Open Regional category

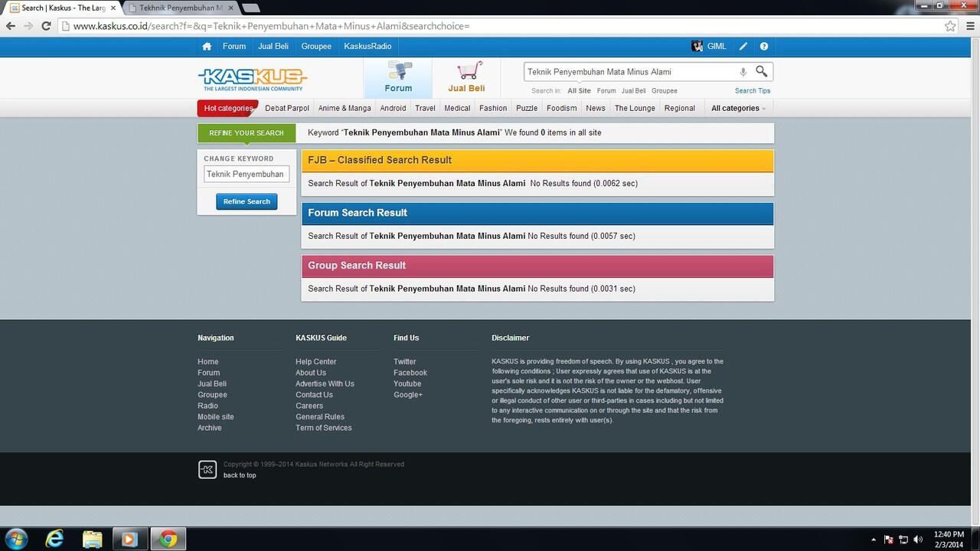pos(680,108)
